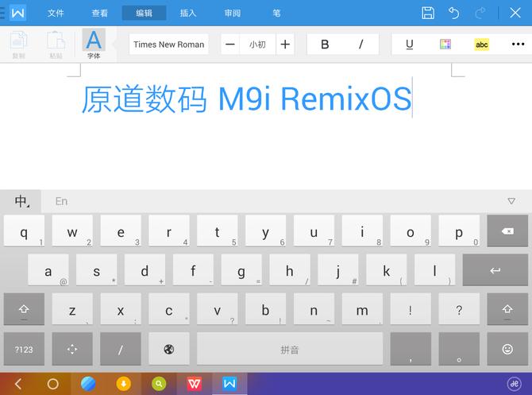Open the orange download app in the taskbar

[124, 384]
